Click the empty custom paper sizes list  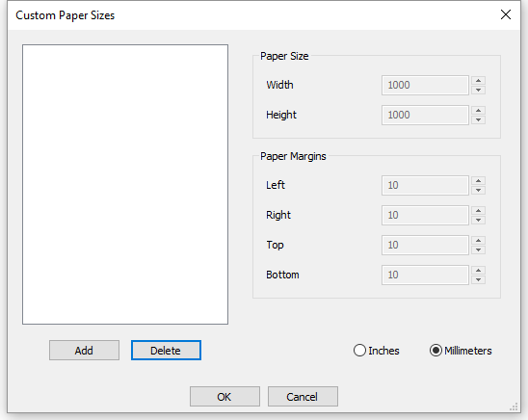tap(125, 184)
